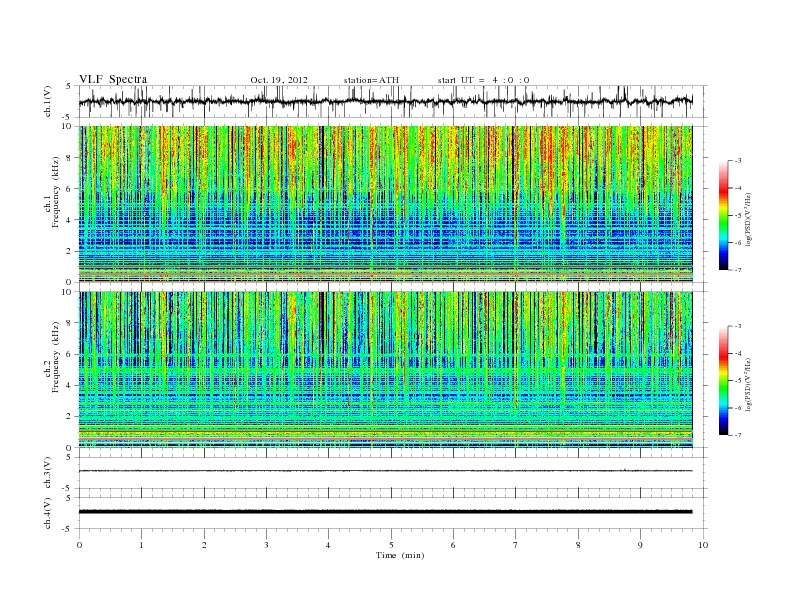Click the time axis tick label '10'
The image size is (792, 612).
(703, 545)
